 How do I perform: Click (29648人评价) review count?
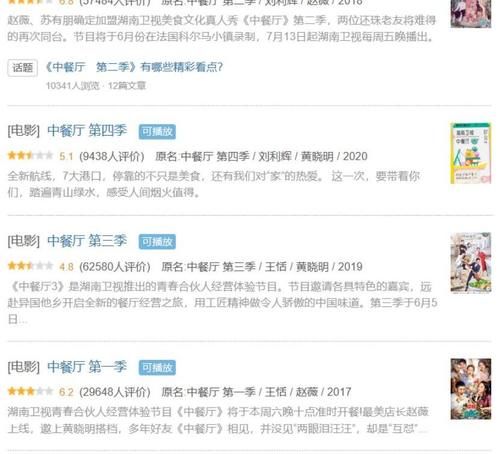coord(115,392)
